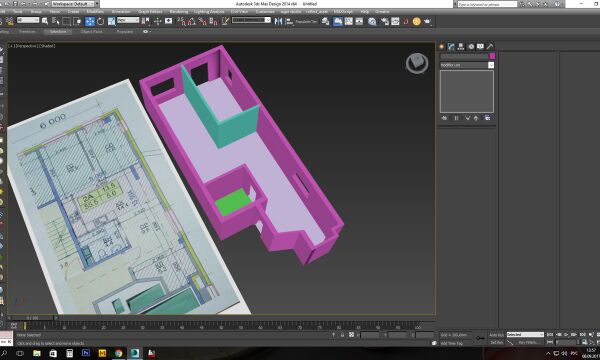Choose Rectangular Selection Region tool
Screen dimensions: 600x360
tap(66, 21)
